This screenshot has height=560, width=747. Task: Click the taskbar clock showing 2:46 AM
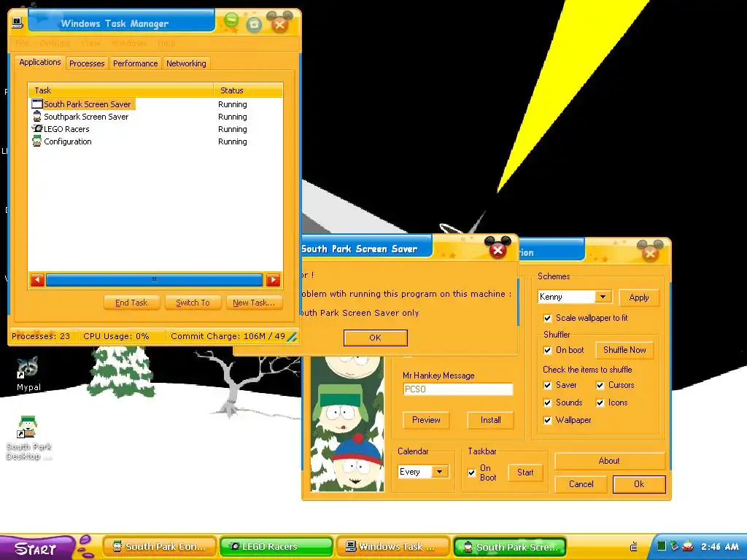tap(719, 547)
